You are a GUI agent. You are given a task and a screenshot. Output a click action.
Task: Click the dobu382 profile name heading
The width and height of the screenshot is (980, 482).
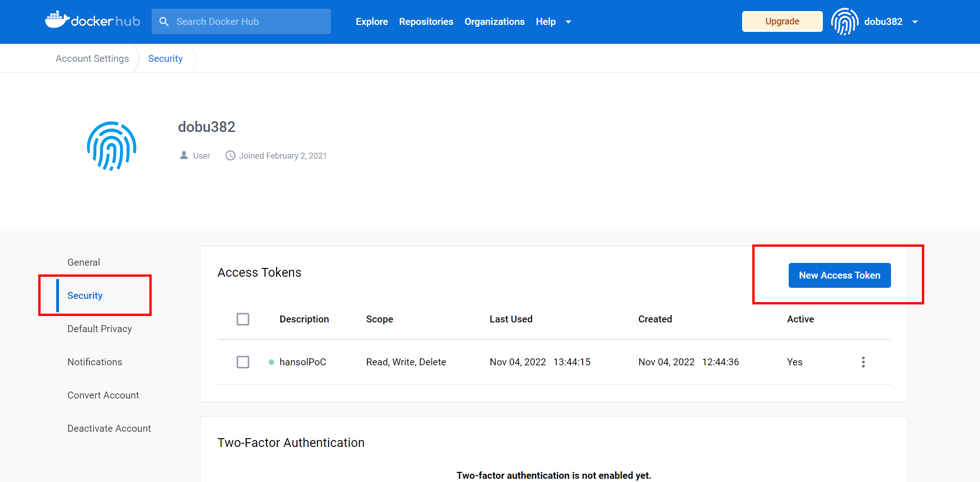207,127
